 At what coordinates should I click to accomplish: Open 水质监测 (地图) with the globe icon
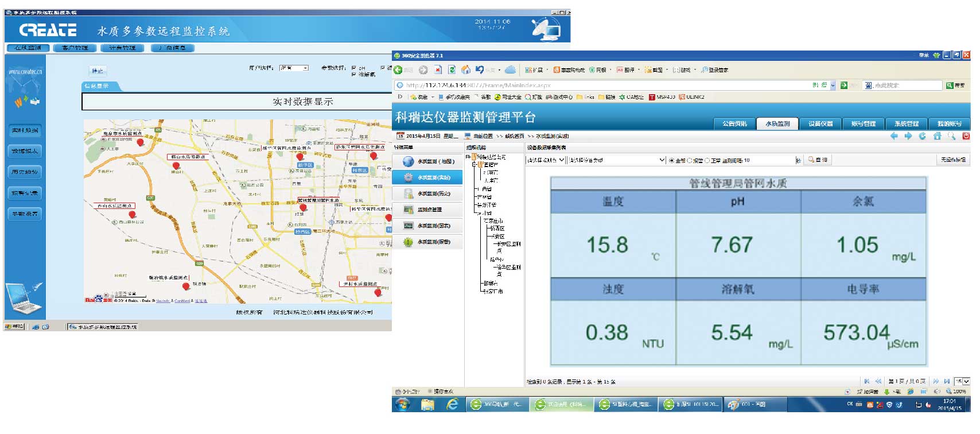point(427,161)
